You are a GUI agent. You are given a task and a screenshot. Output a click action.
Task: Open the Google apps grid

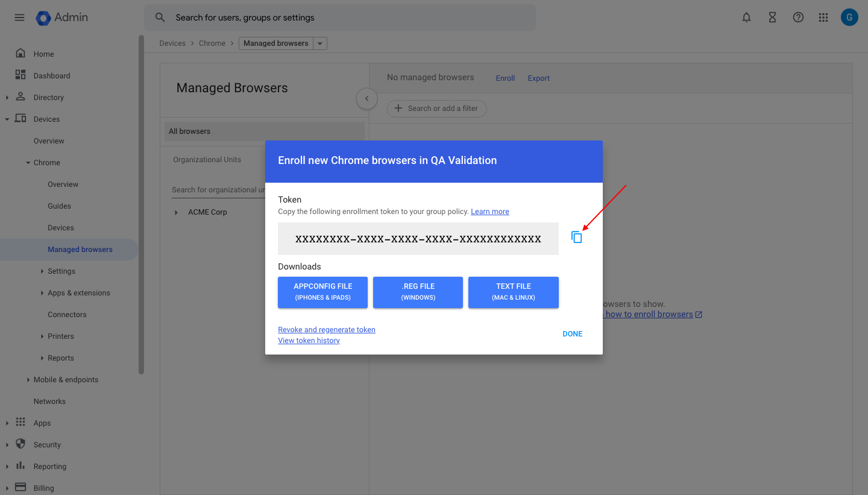tap(823, 17)
